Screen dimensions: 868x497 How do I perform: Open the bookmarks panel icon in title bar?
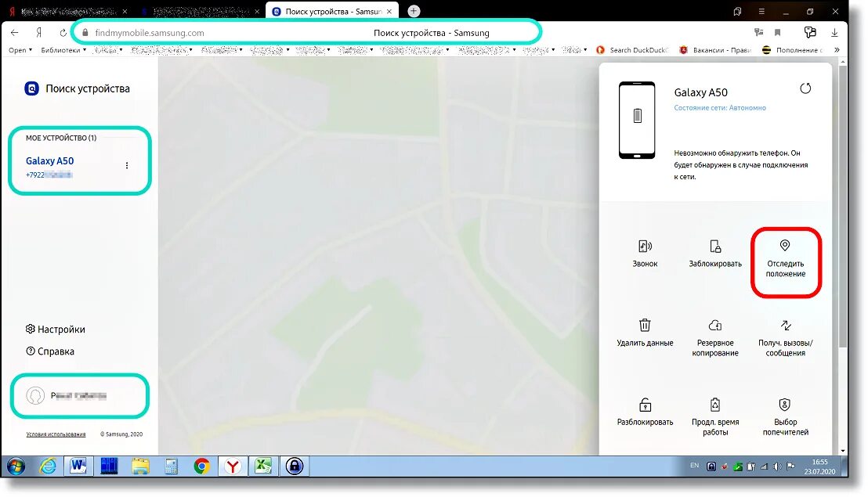click(737, 11)
